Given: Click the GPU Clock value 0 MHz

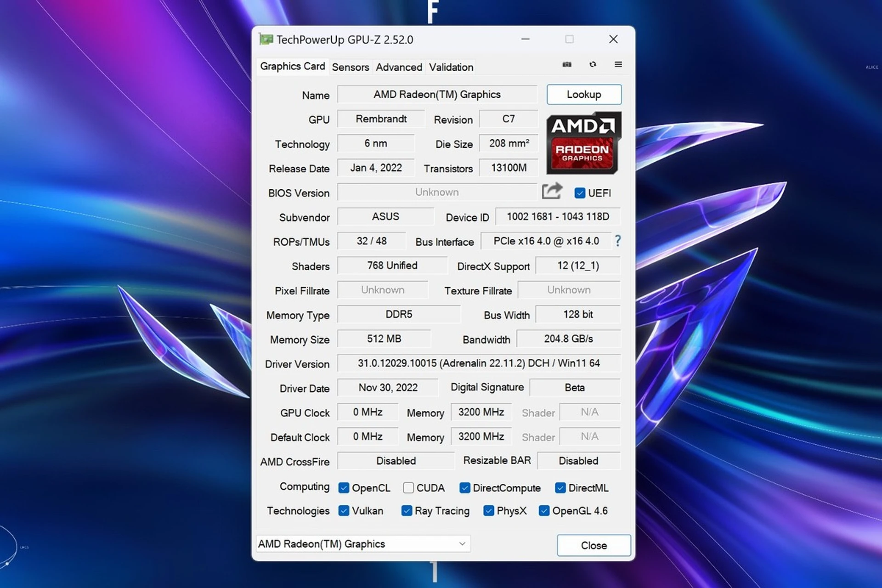Looking at the screenshot, I should pos(367,412).
